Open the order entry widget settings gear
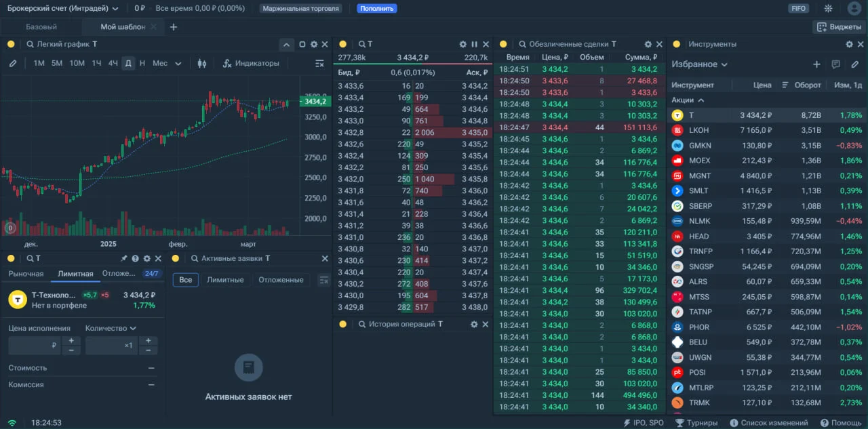The width and height of the screenshot is (868, 429). (146, 258)
